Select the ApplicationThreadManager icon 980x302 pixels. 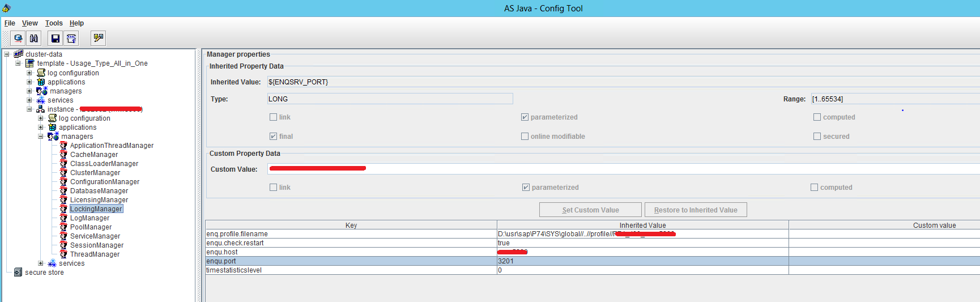(63, 145)
